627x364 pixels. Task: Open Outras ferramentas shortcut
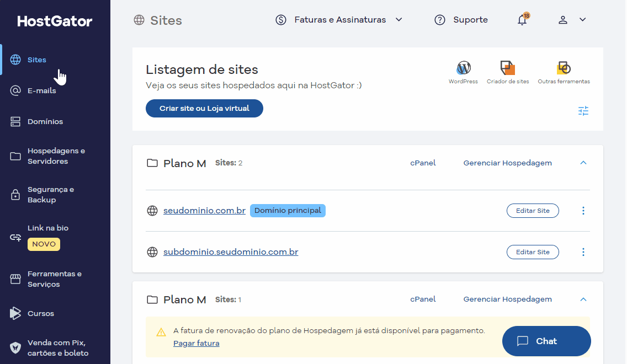click(x=564, y=72)
